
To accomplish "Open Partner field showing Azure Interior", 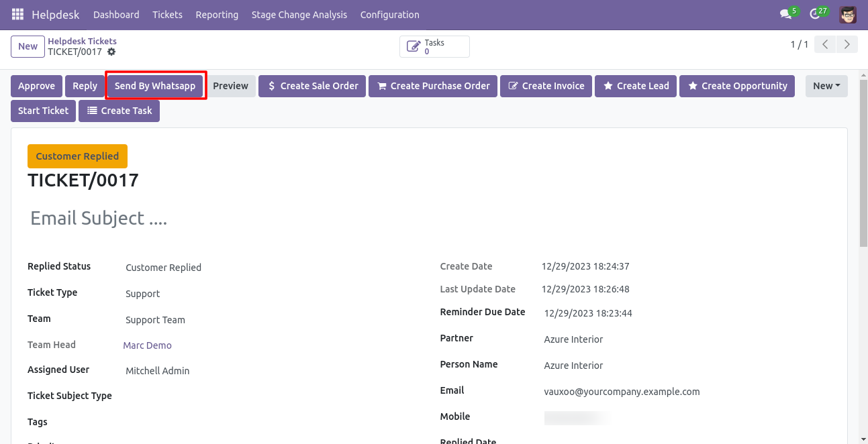I will pos(686,339).
